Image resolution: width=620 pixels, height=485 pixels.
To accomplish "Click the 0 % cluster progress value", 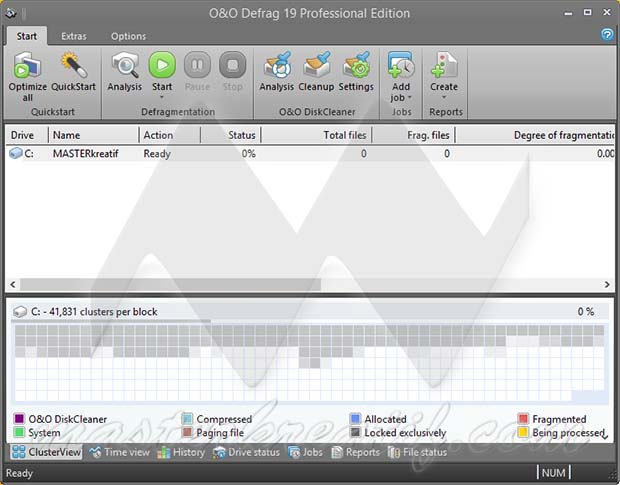I will pos(586,311).
